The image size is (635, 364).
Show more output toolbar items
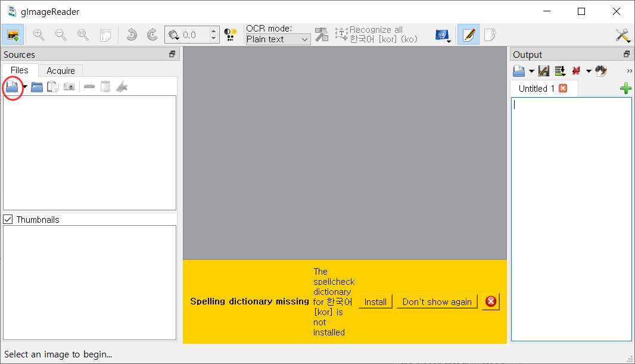coord(629,71)
